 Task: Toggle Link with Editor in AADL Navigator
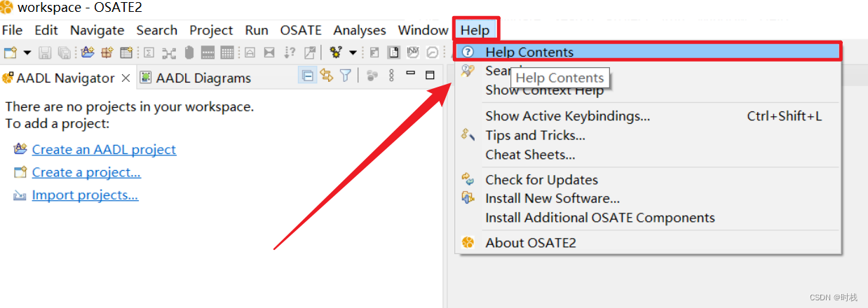click(x=327, y=76)
